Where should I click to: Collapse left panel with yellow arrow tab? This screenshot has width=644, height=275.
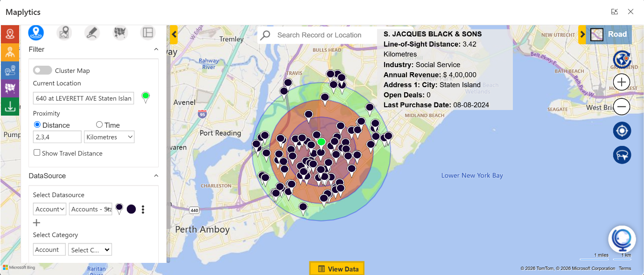coord(174,34)
